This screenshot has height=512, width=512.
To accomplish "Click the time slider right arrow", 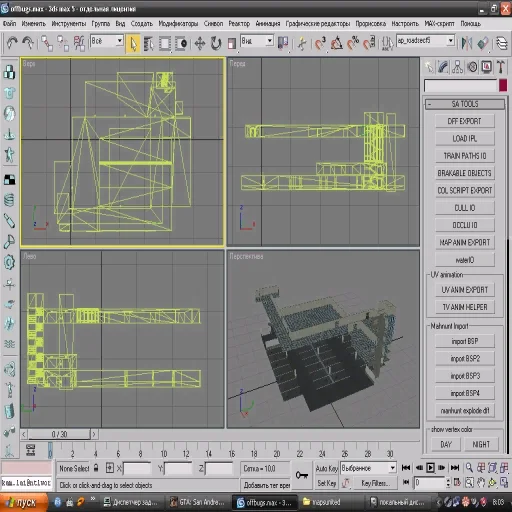I will pyautogui.click(x=94, y=434).
